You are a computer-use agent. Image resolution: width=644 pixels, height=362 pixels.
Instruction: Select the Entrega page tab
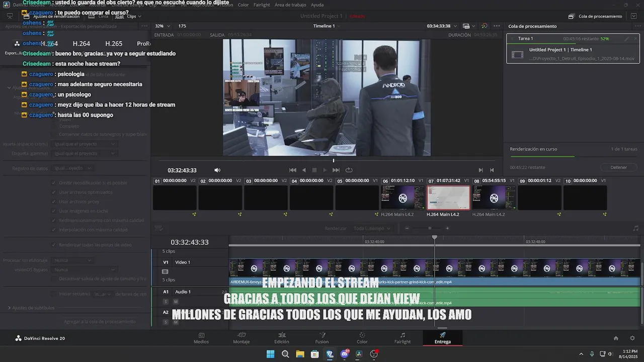[443, 338]
